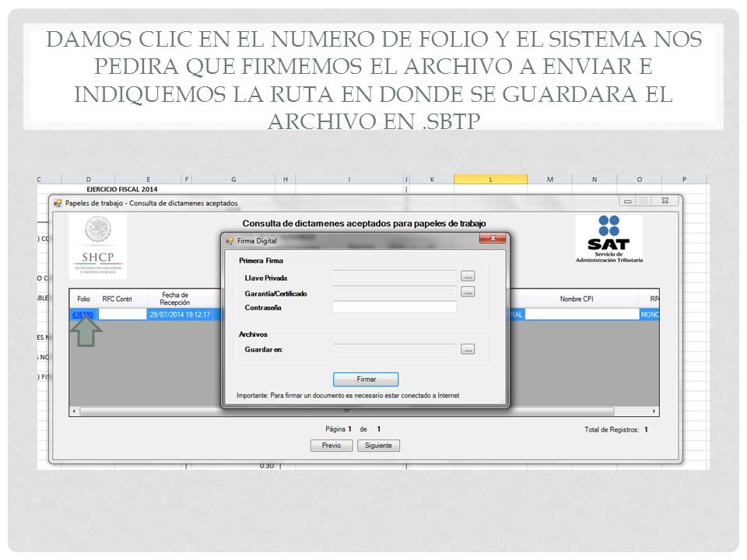Viewport: 747px width, 560px height.
Task: Click the Previo page button
Action: point(331,445)
